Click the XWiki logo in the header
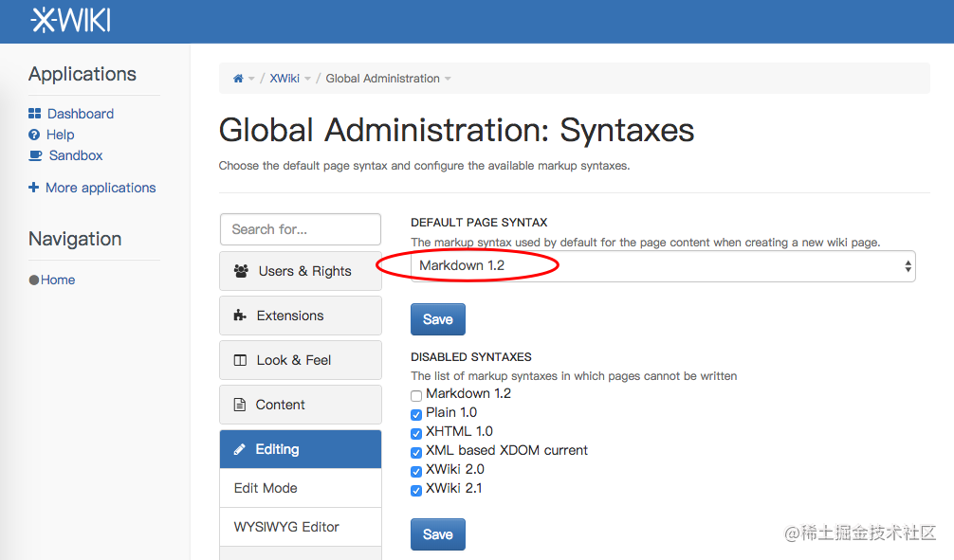This screenshot has height=560, width=954. tap(70, 20)
